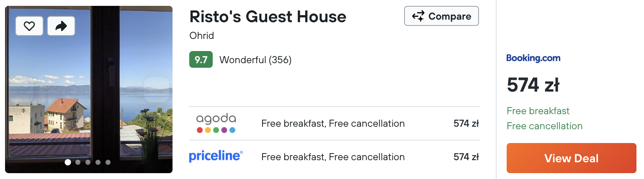This screenshot has width=644, height=179.
Task: Select the first photo carousel dot
Action: [68, 162]
